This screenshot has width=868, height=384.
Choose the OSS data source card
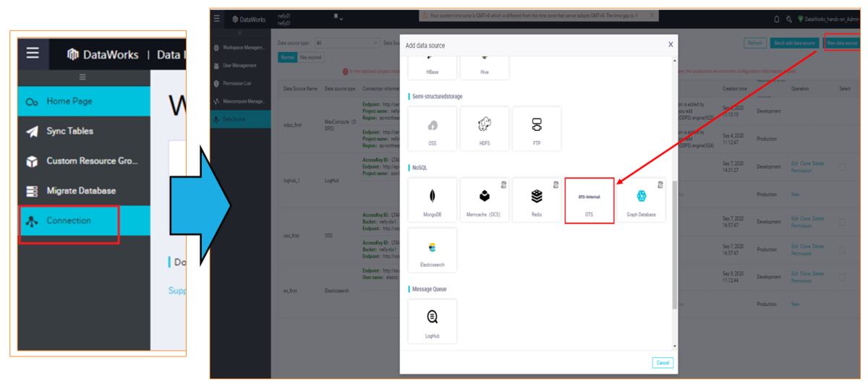pyautogui.click(x=433, y=129)
